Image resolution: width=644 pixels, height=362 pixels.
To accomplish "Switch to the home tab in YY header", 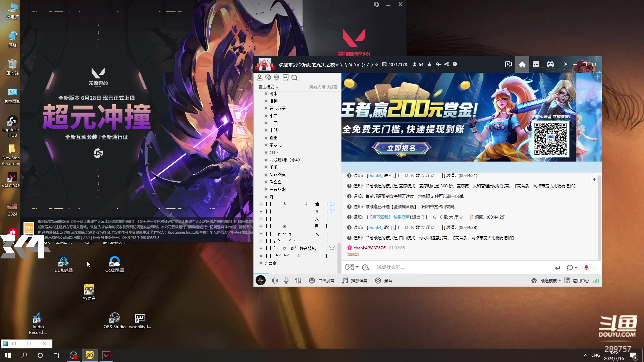I will coord(522,64).
